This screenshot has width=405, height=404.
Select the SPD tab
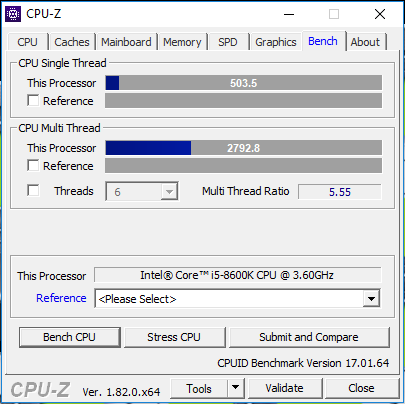pos(228,42)
